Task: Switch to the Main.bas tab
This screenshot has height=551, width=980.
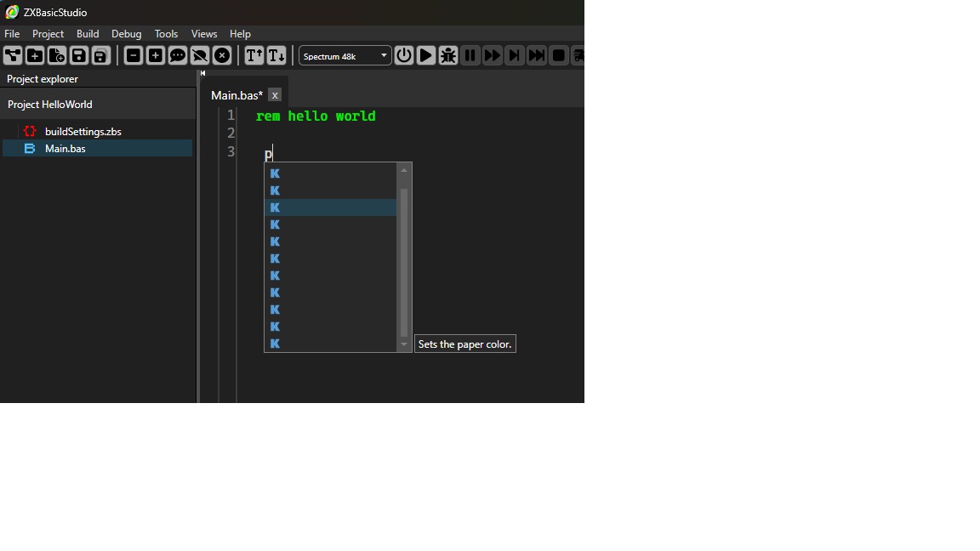Action: click(x=236, y=95)
